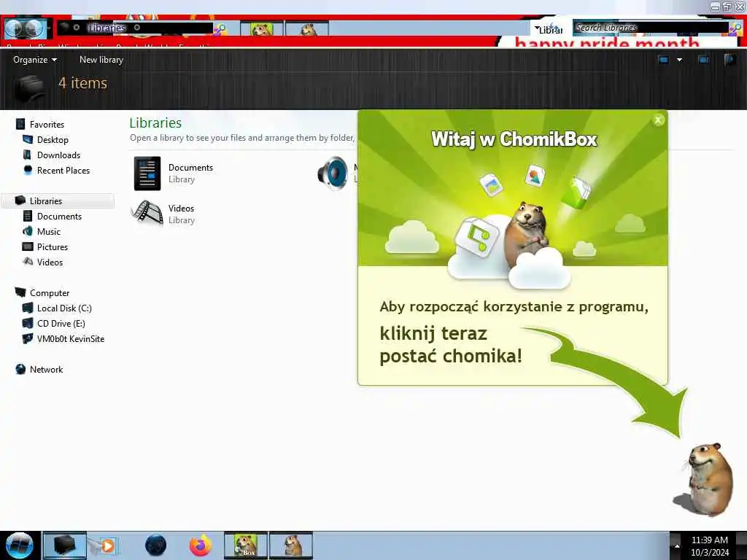
Task: Click the Search Libraries field
Action: tap(651, 28)
